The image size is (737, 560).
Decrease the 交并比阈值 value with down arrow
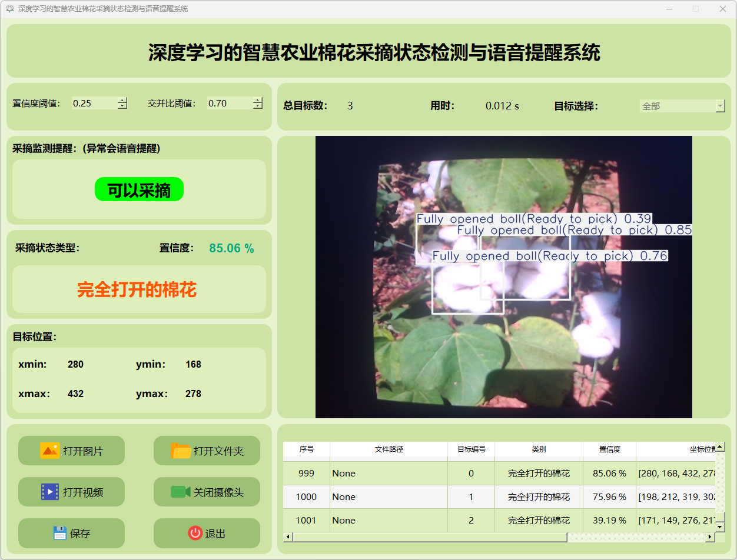pyautogui.click(x=257, y=106)
